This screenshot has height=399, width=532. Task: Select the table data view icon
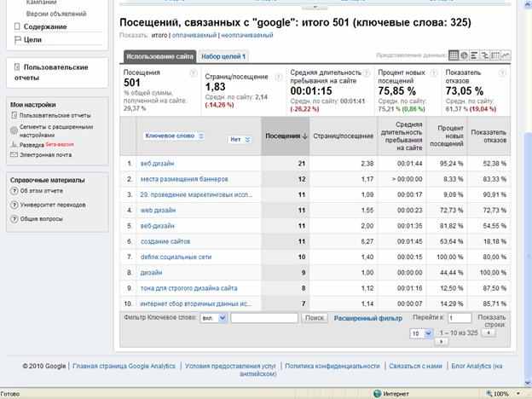tap(454, 55)
